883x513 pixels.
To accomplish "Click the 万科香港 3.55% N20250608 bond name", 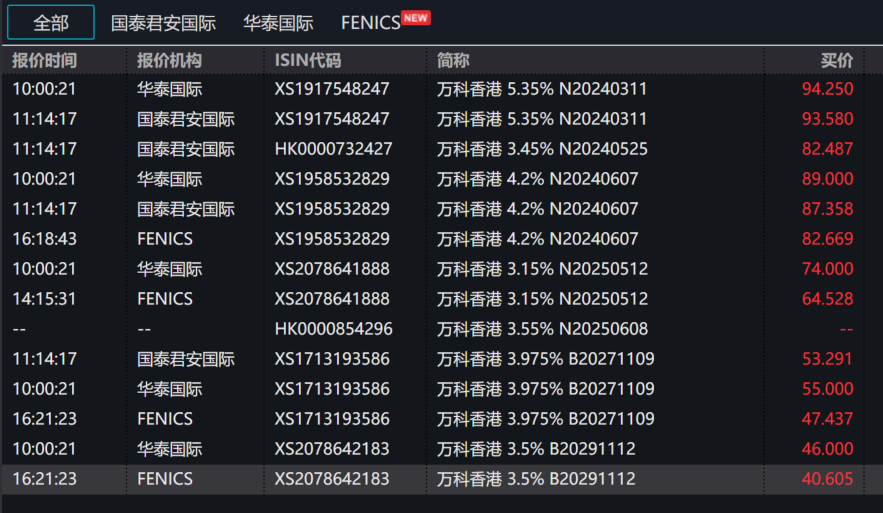I will pyautogui.click(x=542, y=329).
